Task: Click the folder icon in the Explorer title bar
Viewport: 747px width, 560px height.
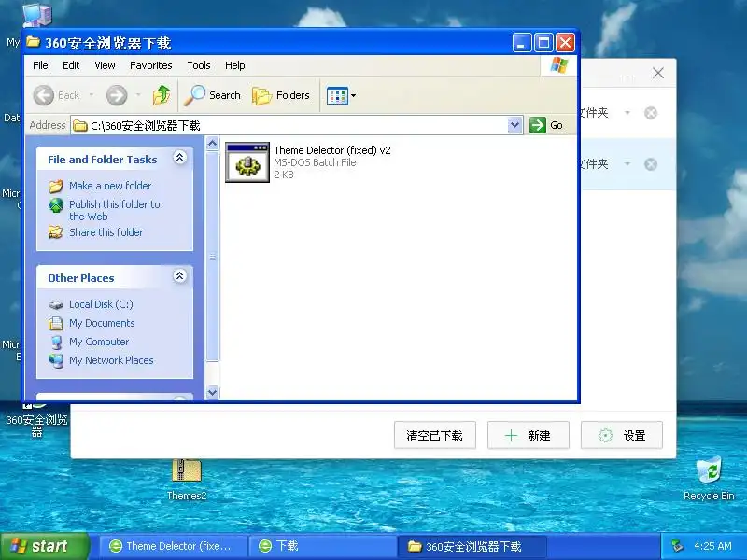Action: [33, 42]
